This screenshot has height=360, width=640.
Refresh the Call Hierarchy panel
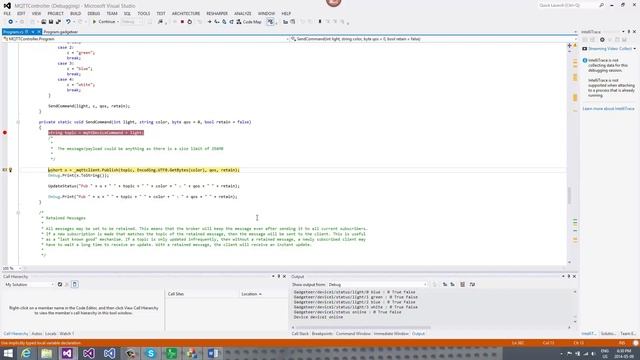[60, 284]
